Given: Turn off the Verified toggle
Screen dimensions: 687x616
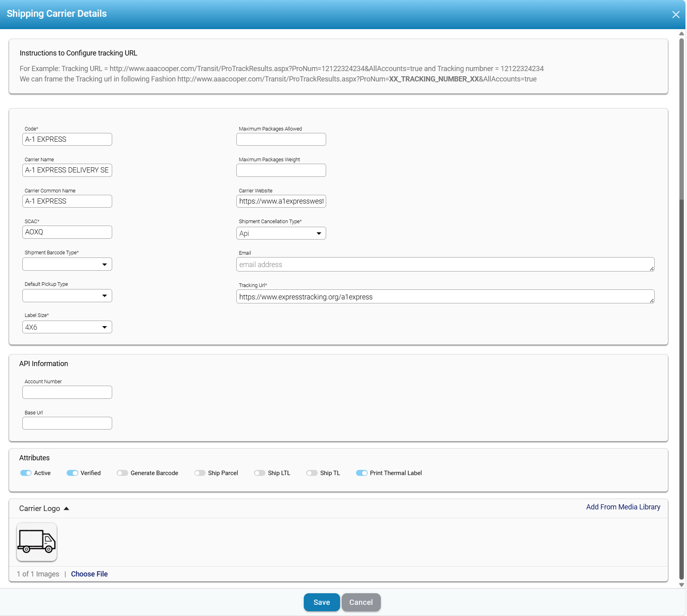Looking at the screenshot, I should tap(72, 473).
